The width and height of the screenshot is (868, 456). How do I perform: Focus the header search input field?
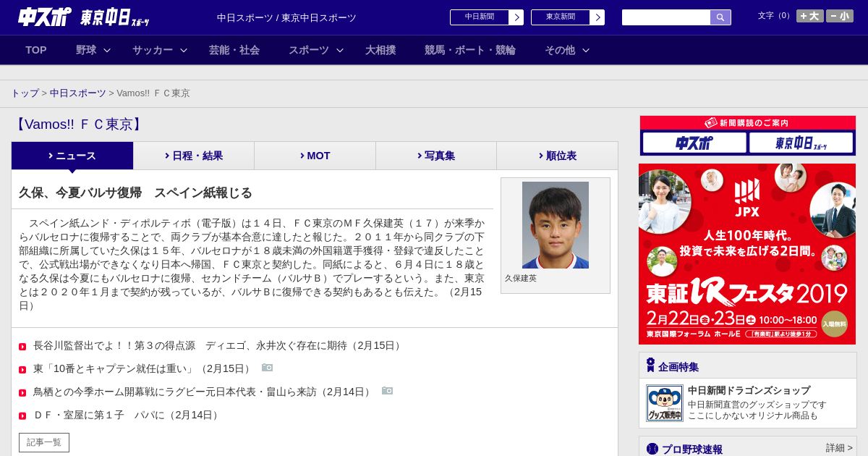(666, 17)
